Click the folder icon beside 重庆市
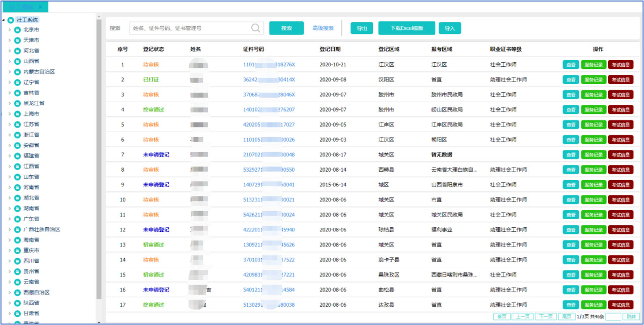This screenshot has width=644, height=325. tap(18, 251)
